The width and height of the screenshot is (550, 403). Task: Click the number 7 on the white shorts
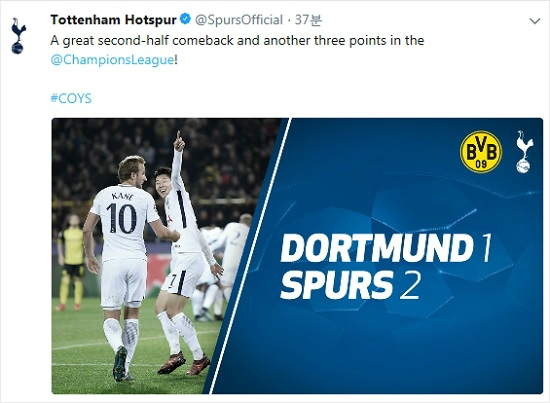tap(172, 281)
